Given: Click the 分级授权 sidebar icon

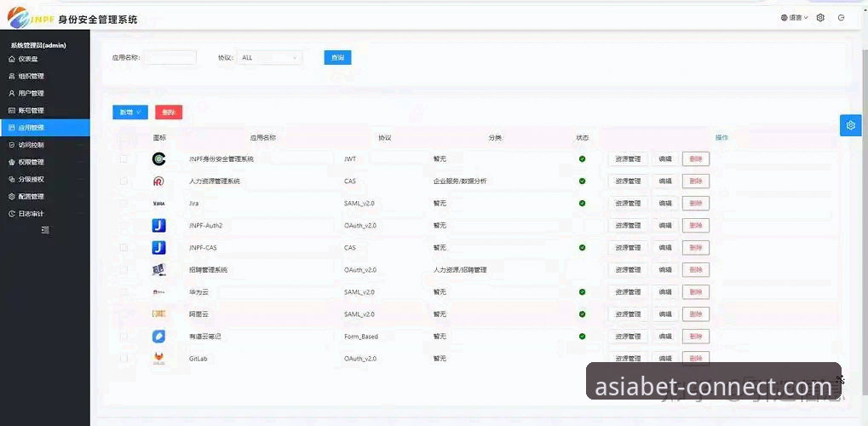Looking at the screenshot, I should 12,180.
